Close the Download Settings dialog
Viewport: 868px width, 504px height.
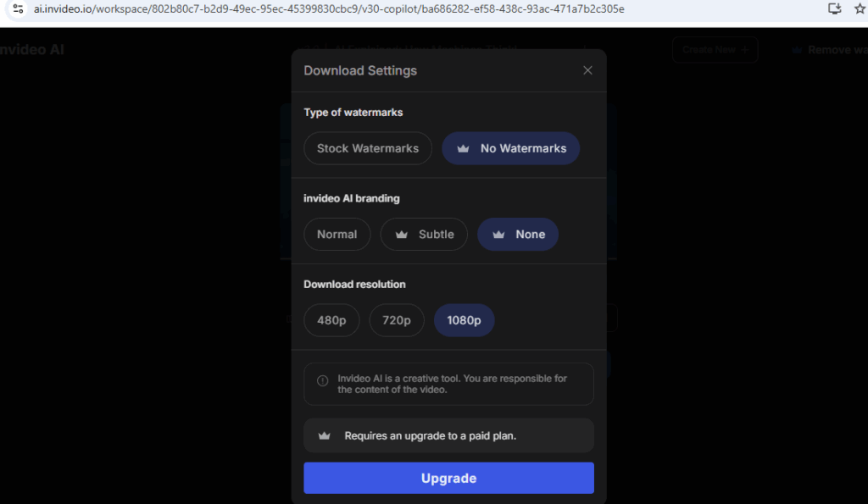(x=587, y=70)
